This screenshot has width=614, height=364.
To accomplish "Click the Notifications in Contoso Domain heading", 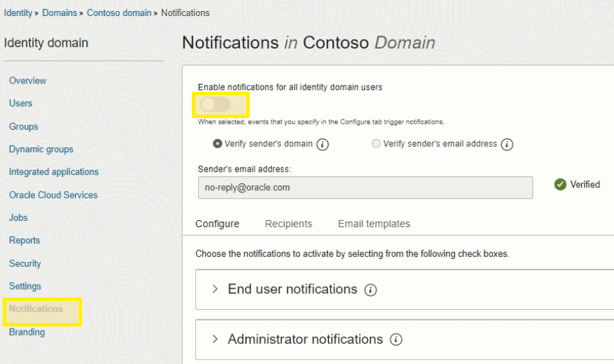I will [309, 42].
